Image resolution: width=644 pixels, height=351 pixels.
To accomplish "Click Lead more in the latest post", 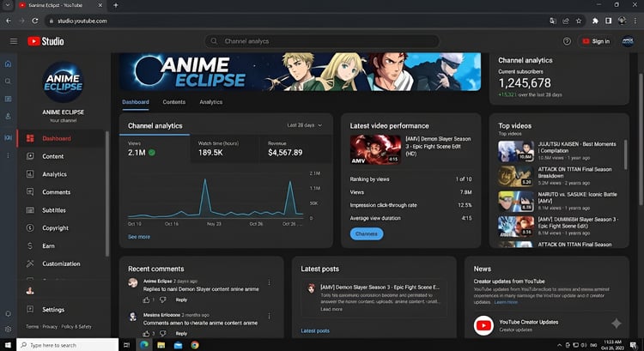I will coord(331,309).
